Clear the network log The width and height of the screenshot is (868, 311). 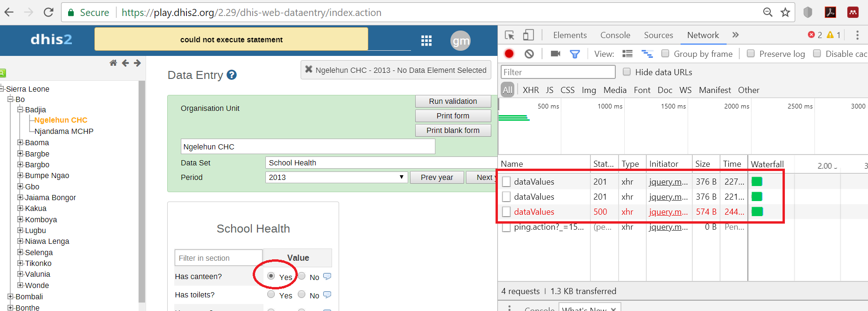[x=529, y=54]
